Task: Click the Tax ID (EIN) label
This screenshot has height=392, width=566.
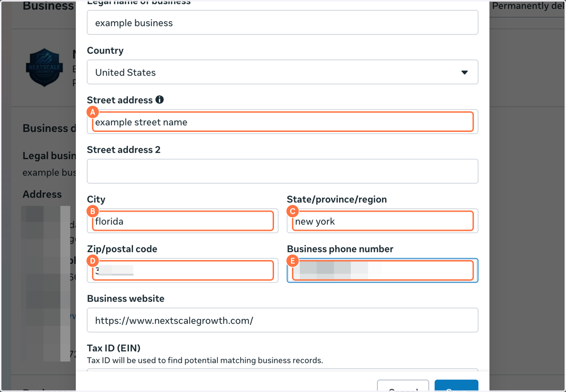Action: click(114, 348)
